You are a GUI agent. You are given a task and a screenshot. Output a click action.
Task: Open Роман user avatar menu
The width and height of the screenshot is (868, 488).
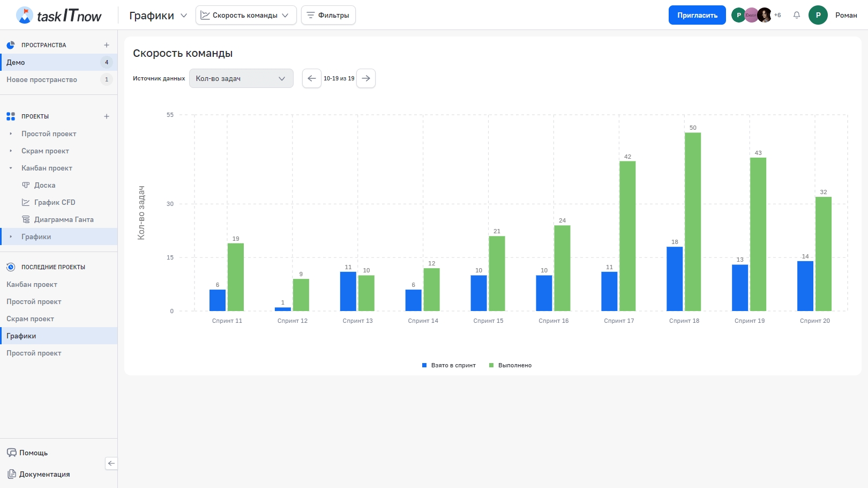click(818, 15)
